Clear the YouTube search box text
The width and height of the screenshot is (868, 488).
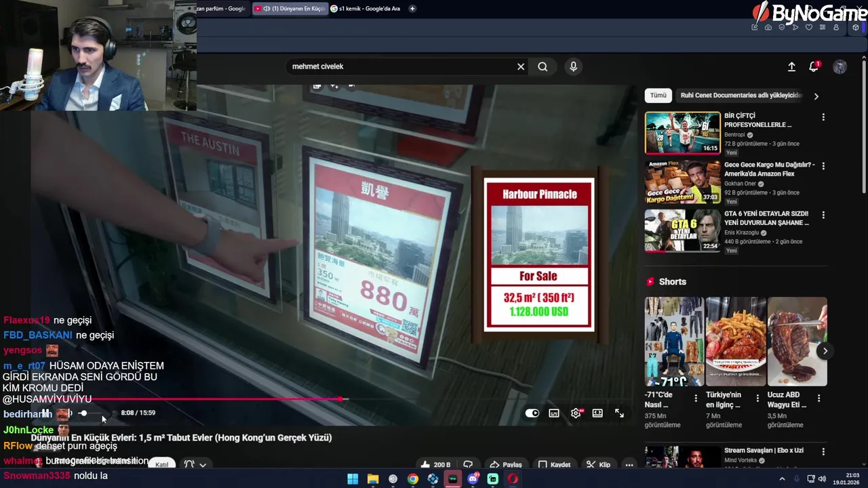521,66
